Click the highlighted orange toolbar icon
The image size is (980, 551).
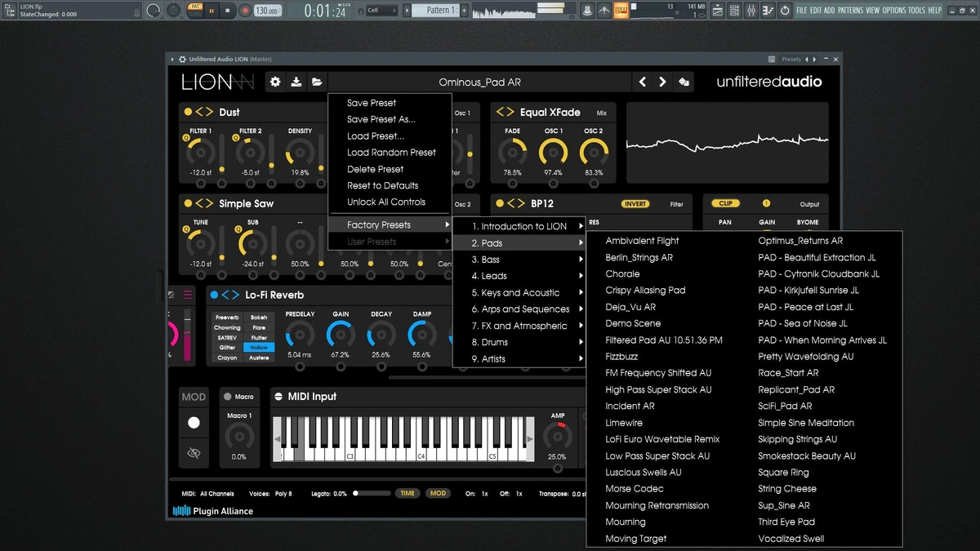click(621, 10)
